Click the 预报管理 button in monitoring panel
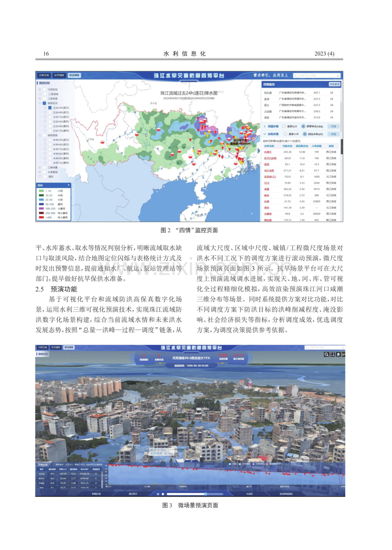Screen dimensions: 392x550 click(x=334, y=85)
